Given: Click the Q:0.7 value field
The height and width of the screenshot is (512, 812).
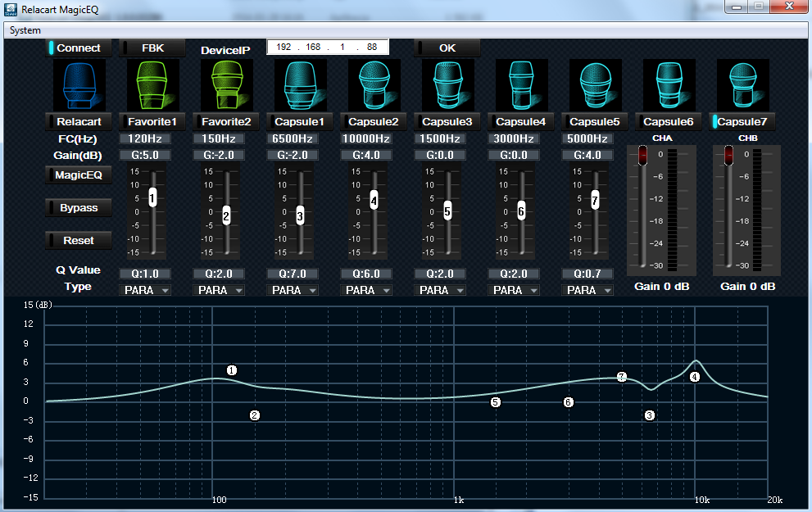Looking at the screenshot, I should (587, 274).
